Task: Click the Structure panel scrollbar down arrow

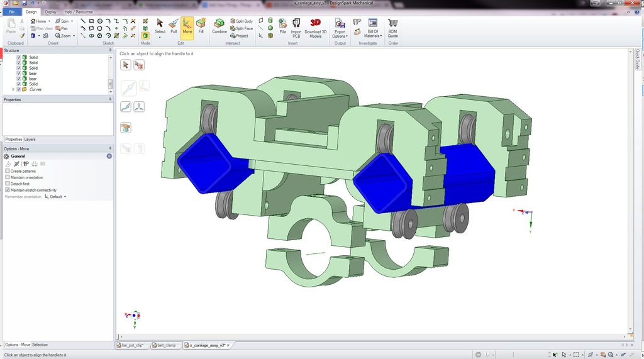Action: [x=111, y=92]
